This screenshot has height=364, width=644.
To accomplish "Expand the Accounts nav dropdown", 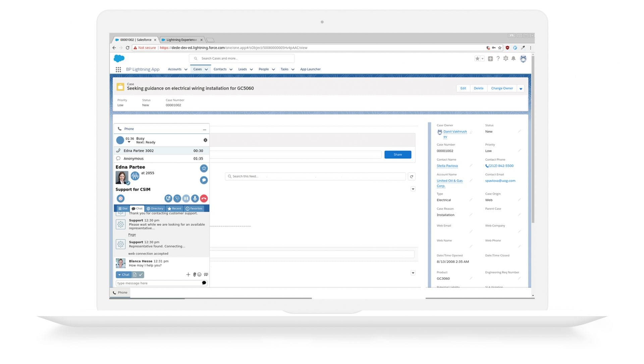I will [x=186, y=70].
